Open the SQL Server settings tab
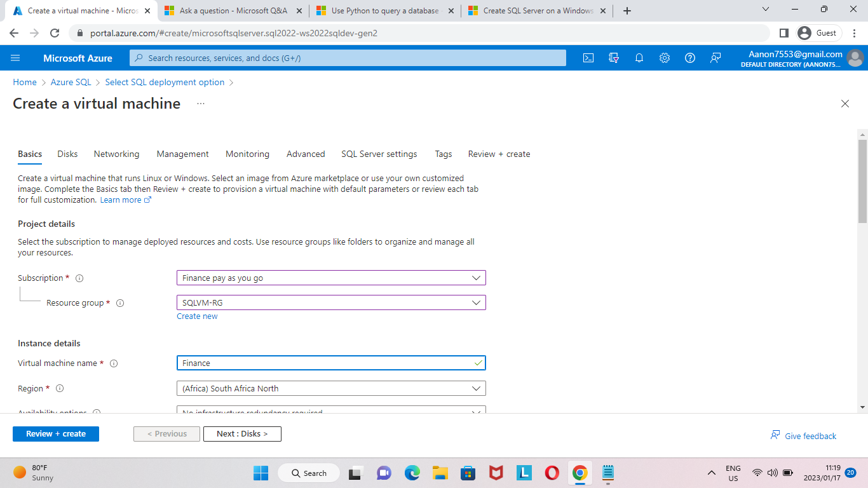 [x=379, y=154]
